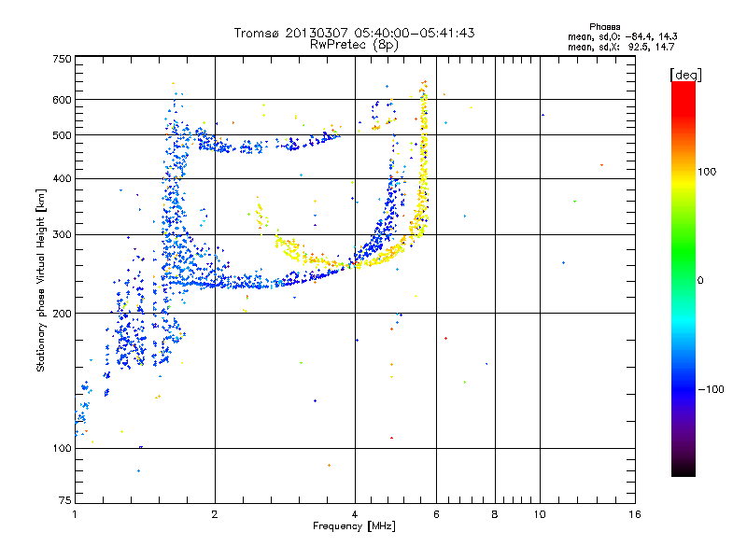
Task: Click the 'mean, sd,O: -84.4, 14.3' text
Action: coord(622,36)
